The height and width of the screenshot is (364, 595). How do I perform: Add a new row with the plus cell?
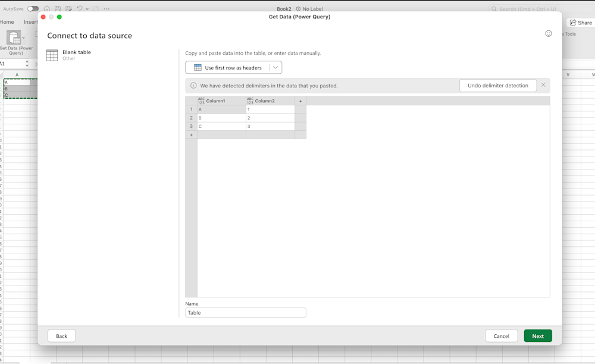click(x=191, y=134)
